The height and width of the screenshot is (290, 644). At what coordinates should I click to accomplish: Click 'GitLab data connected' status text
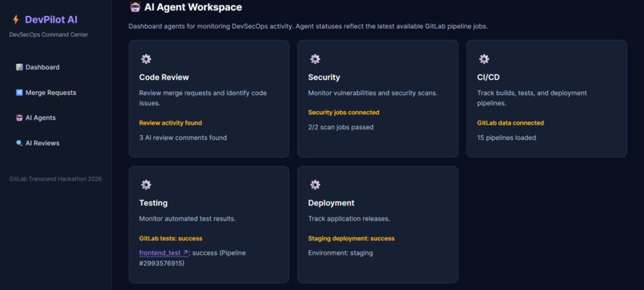(x=511, y=123)
